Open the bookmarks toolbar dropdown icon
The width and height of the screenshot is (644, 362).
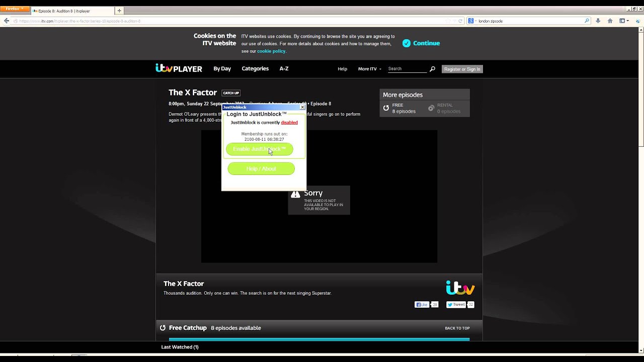click(x=624, y=21)
